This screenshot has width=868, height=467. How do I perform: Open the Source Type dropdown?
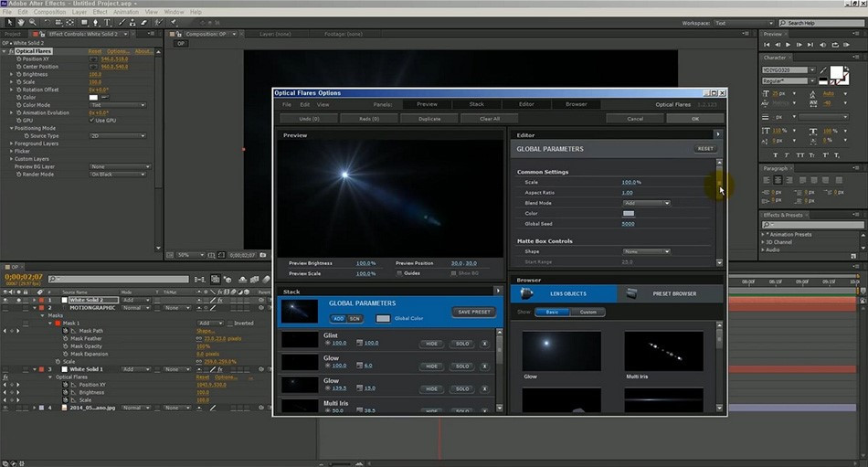click(x=118, y=136)
